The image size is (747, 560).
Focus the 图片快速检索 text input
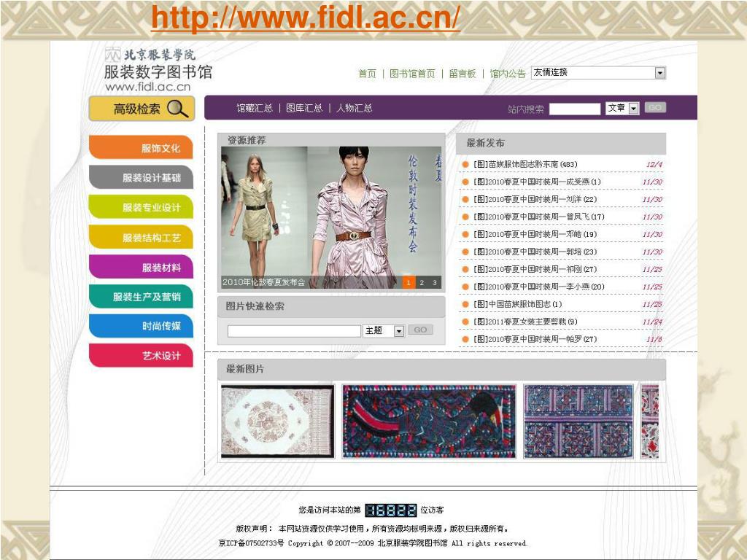click(x=294, y=331)
